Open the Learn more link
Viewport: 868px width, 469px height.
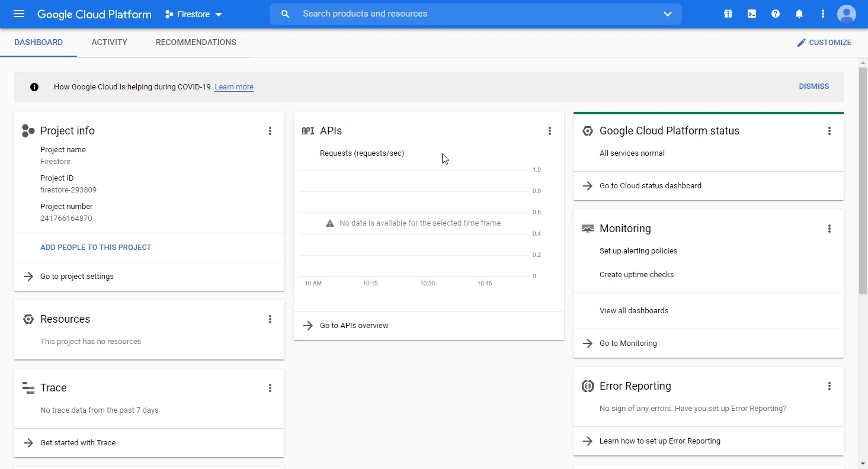coord(234,87)
